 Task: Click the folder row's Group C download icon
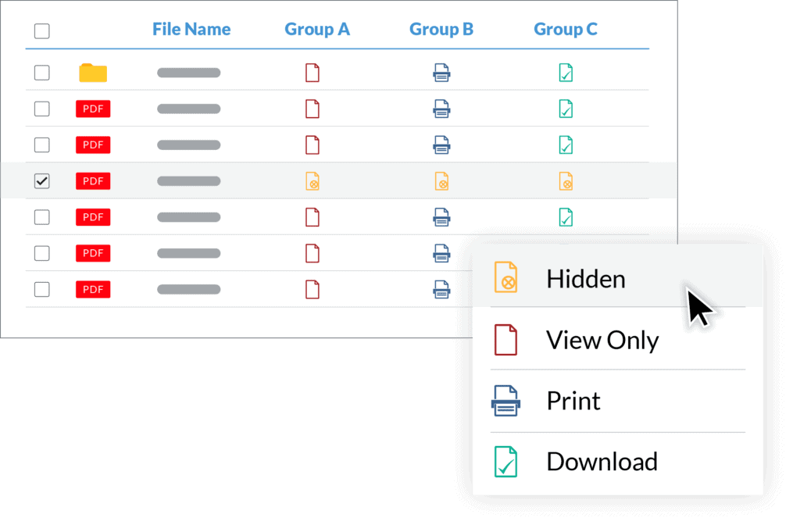pos(566,73)
